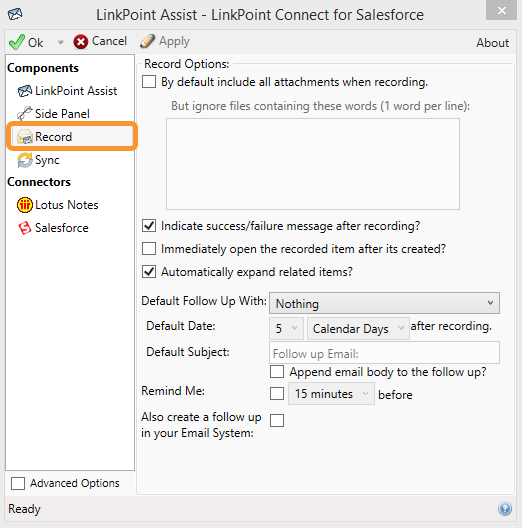Click the green Ok checkmark icon
Image resolution: width=524 pixels, height=528 pixels.
(17, 42)
